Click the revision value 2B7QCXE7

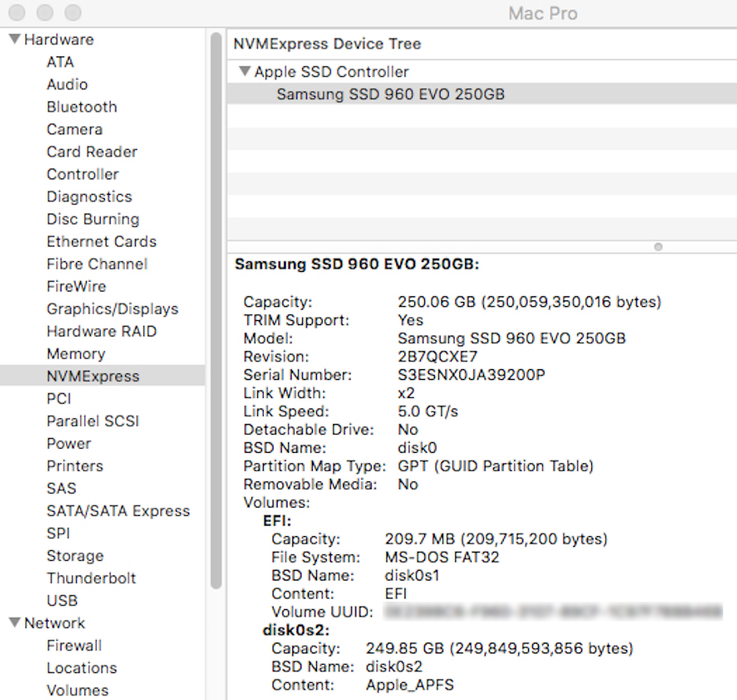437,357
